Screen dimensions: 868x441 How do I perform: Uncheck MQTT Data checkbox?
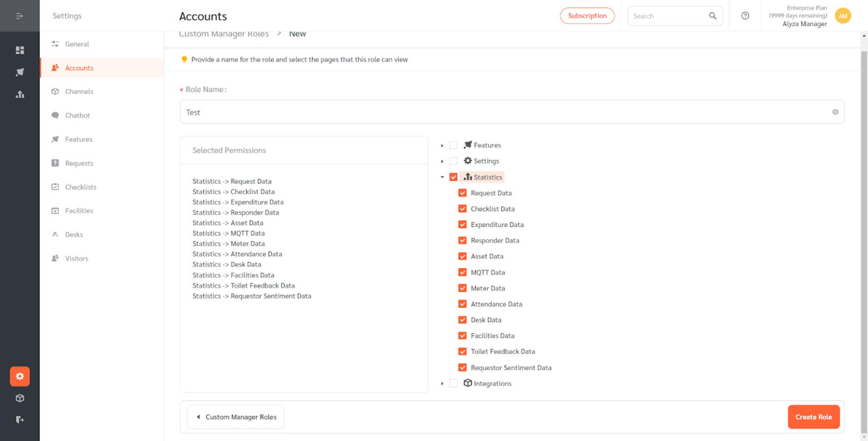coord(462,272)
